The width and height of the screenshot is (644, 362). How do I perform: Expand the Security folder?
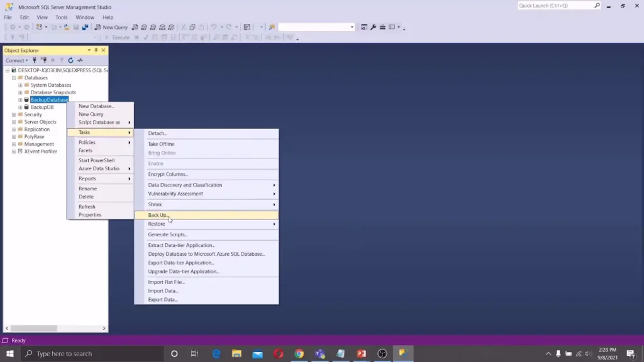[x=14, y=114]
